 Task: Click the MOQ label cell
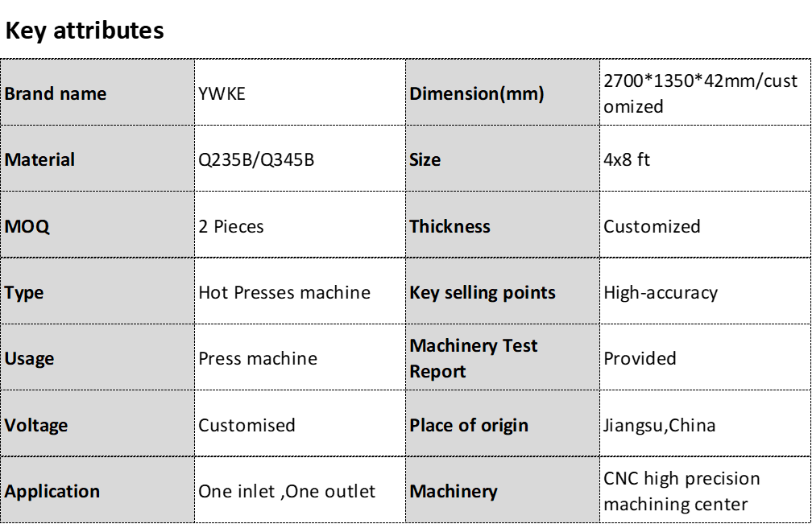point(97,225)
